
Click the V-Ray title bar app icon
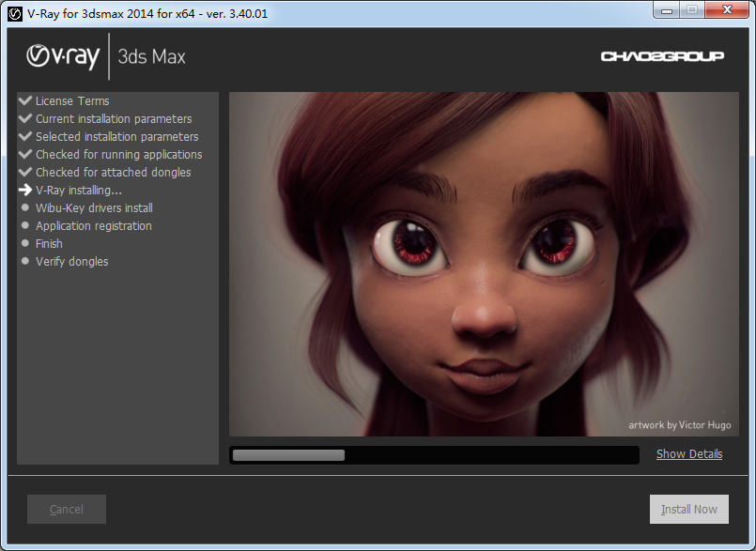pos(14,13)
